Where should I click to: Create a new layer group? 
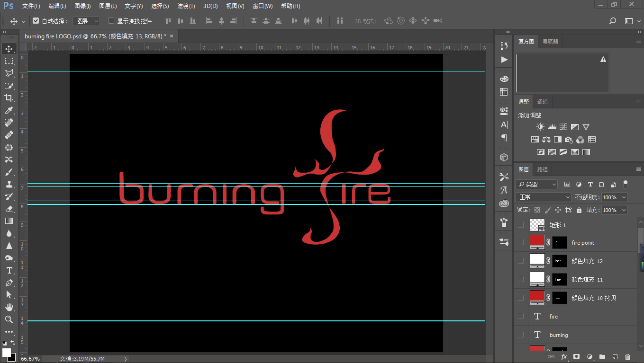[602, 357]
